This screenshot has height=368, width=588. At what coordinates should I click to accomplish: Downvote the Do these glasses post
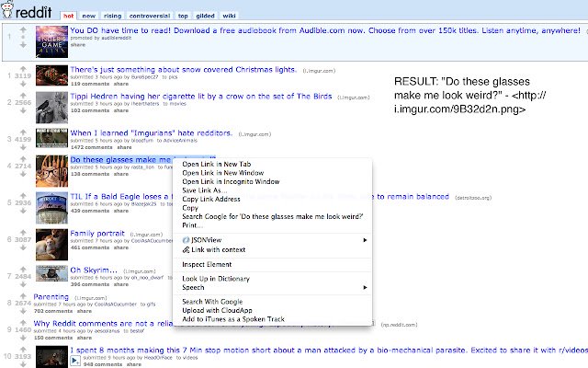pos(23,174)
